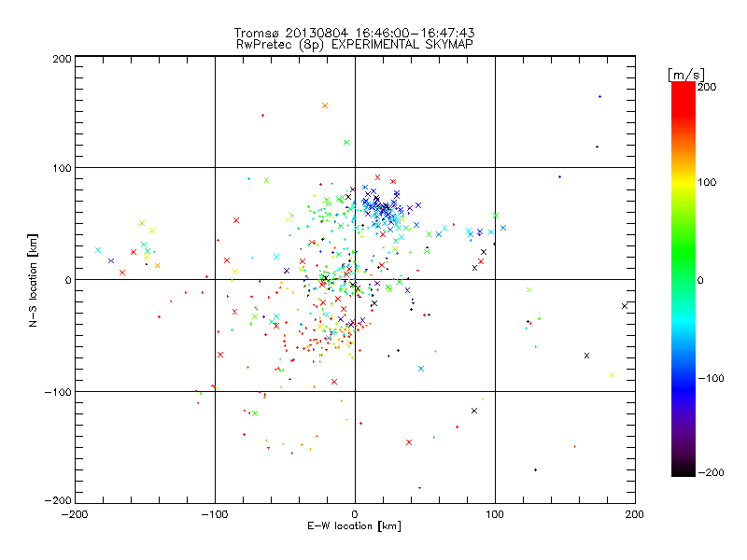Screen dimensions: 747x560
Task: Click the colorbar tick value '200'
Action: (x=707, y=87)
